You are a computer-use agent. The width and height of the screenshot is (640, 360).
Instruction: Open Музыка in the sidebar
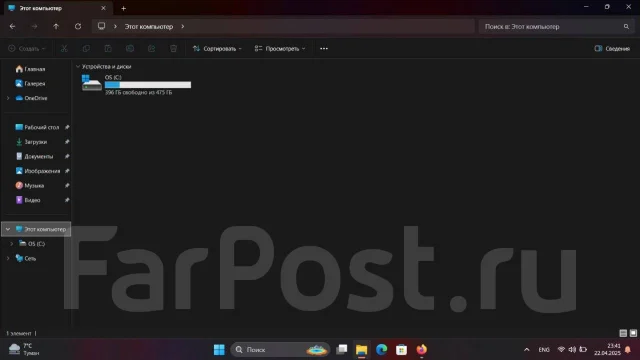click(x=30, y=186)
